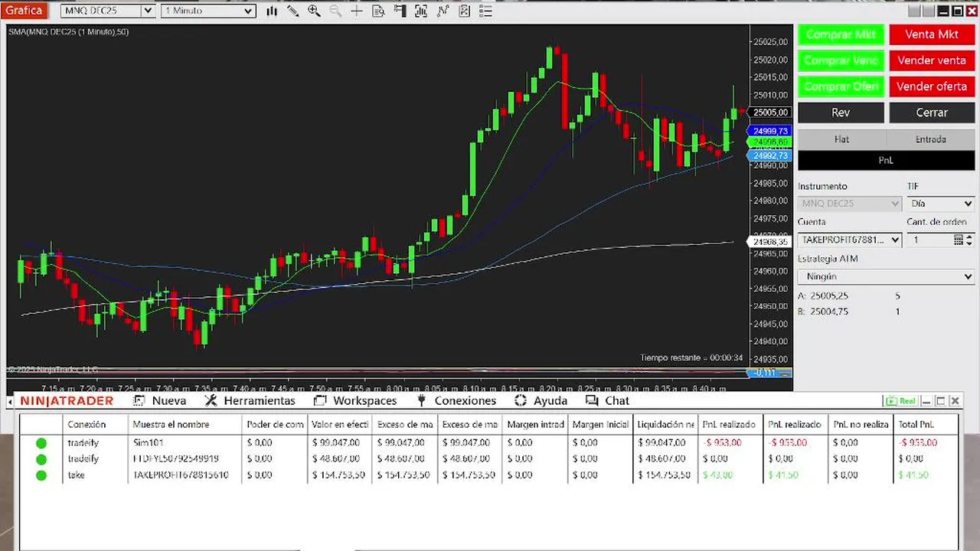Click the Cerrar position button
Image resolution: width=980 pixels, height=551 pixels.
point(931,112)
